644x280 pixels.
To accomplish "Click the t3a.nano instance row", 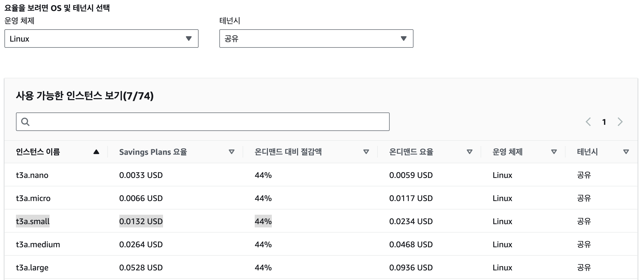I will coord(32,175).
